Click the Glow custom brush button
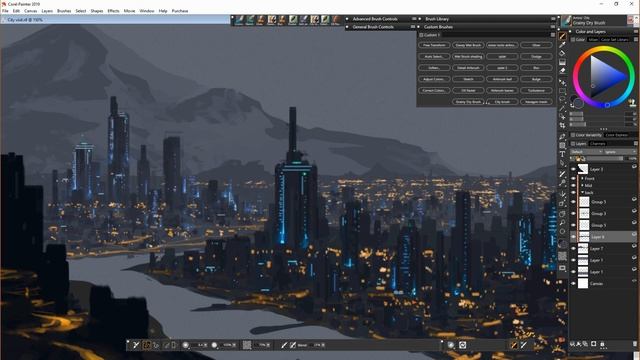 [x=536, y=45]
